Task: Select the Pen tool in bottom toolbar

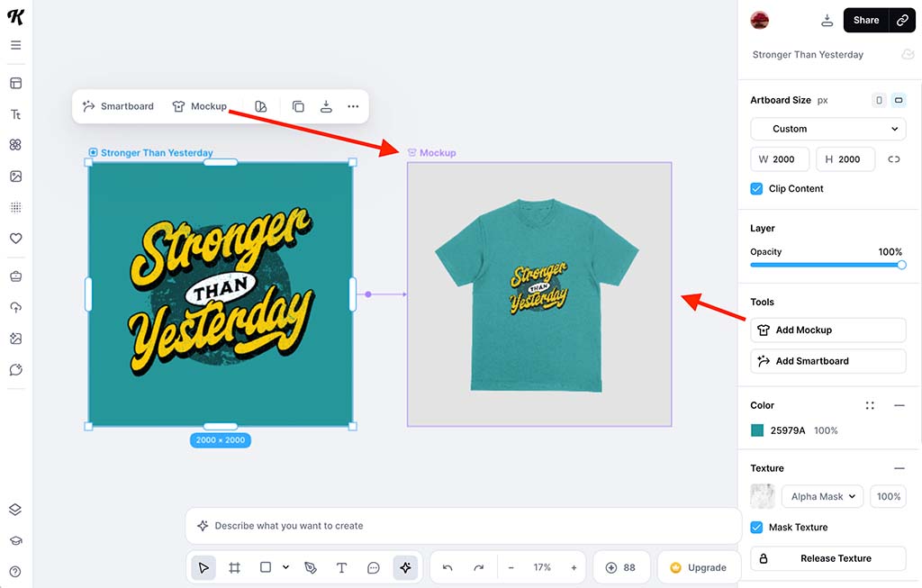Action: click(x=311, y=567)
